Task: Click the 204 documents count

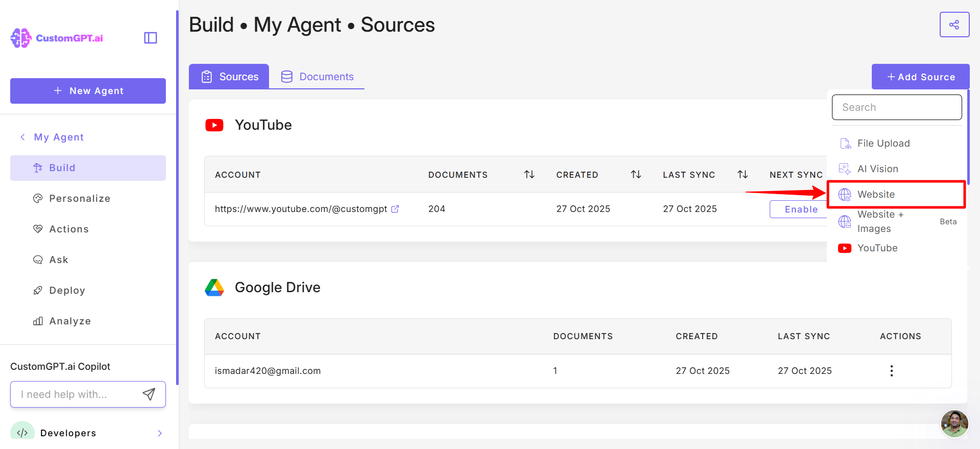Action: [x=436, y=209]
